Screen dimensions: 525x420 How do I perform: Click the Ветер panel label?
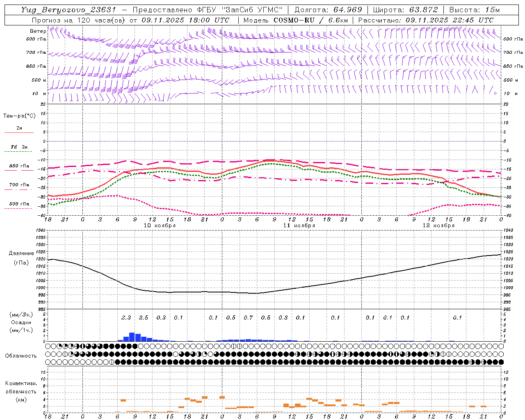click(38, 31)
